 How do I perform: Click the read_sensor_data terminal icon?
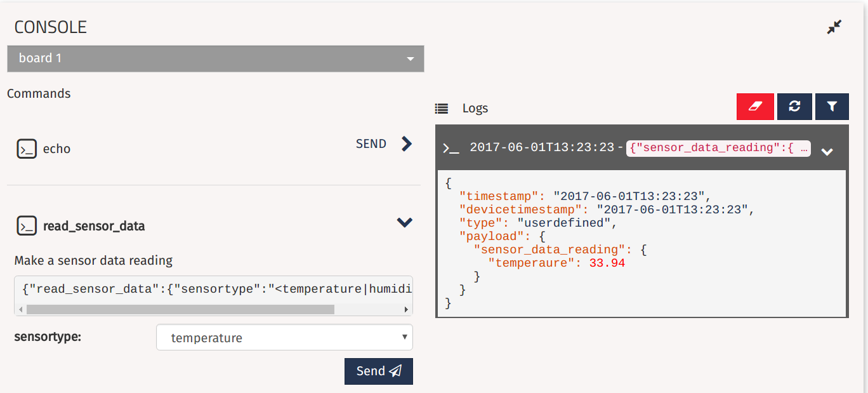click(x=27, y=226)
